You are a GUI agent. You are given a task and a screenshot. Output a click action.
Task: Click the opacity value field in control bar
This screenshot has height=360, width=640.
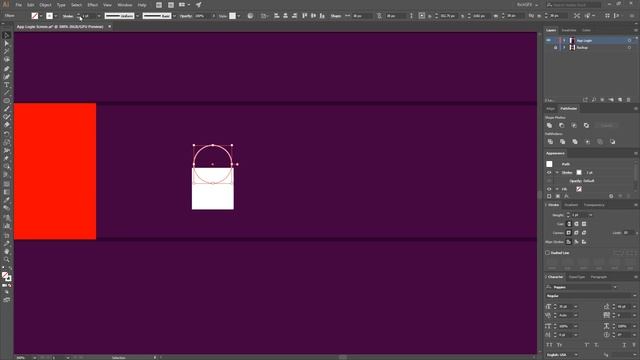click(202, 16)
